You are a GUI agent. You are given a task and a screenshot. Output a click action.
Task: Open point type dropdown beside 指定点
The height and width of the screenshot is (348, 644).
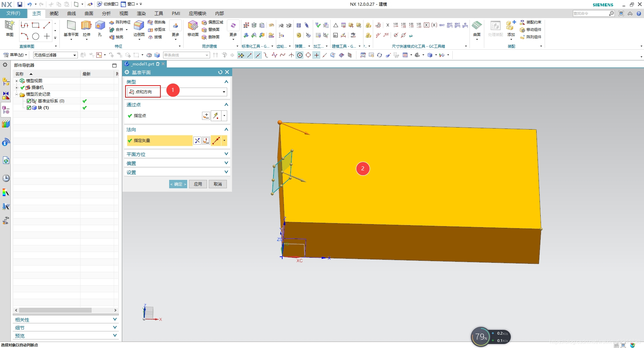224,116
